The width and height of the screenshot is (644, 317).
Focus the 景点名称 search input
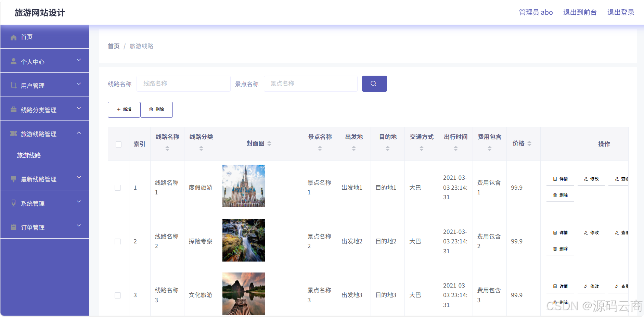point(311,84)
